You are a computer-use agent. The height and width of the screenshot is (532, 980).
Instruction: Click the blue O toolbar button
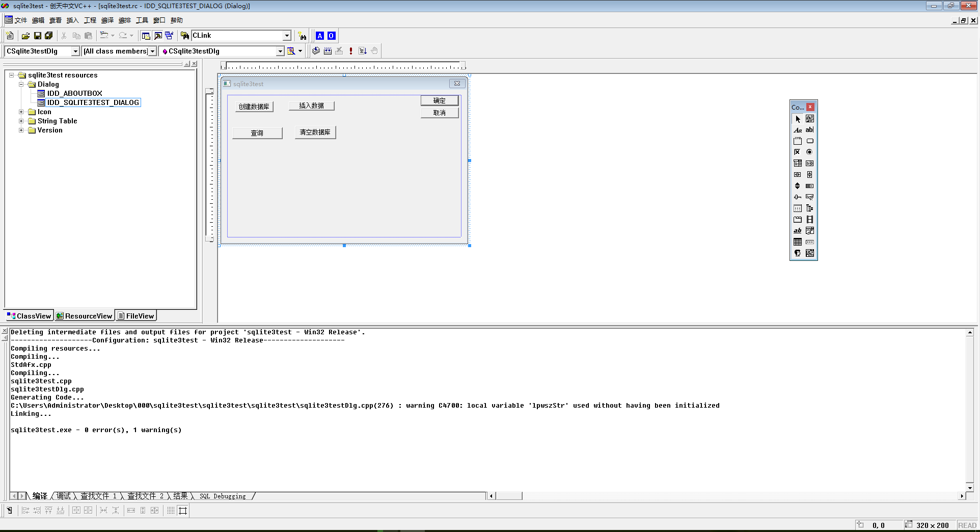(331, 36)
